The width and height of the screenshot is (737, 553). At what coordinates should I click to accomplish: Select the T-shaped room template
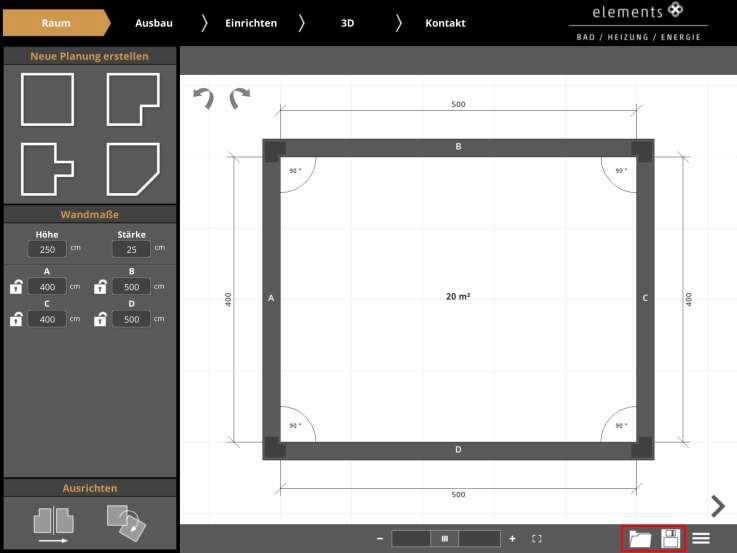click(x=47, y=169)
